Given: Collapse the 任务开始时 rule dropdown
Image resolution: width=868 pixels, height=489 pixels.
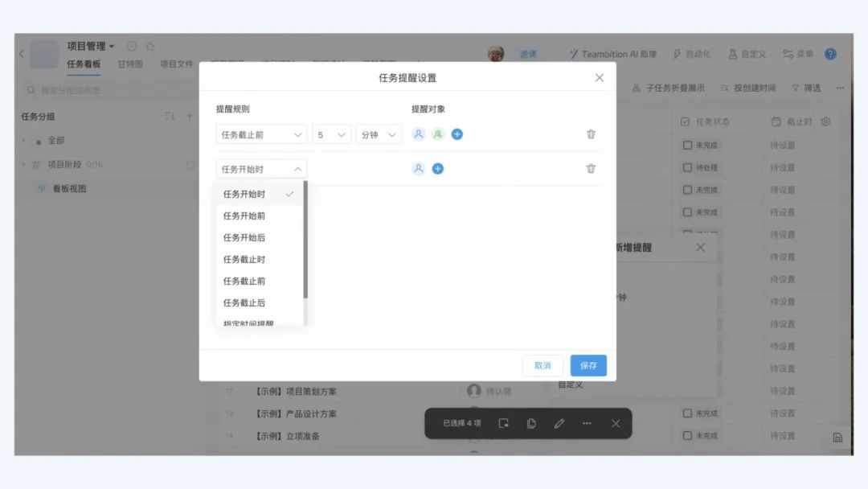Looking at the screenshot, I should coord(261,169).
